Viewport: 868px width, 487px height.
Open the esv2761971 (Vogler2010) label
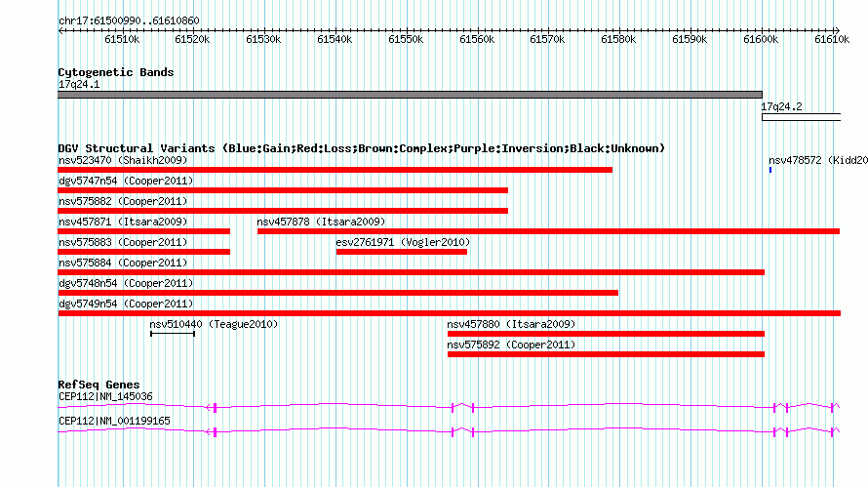click(403, 242)
